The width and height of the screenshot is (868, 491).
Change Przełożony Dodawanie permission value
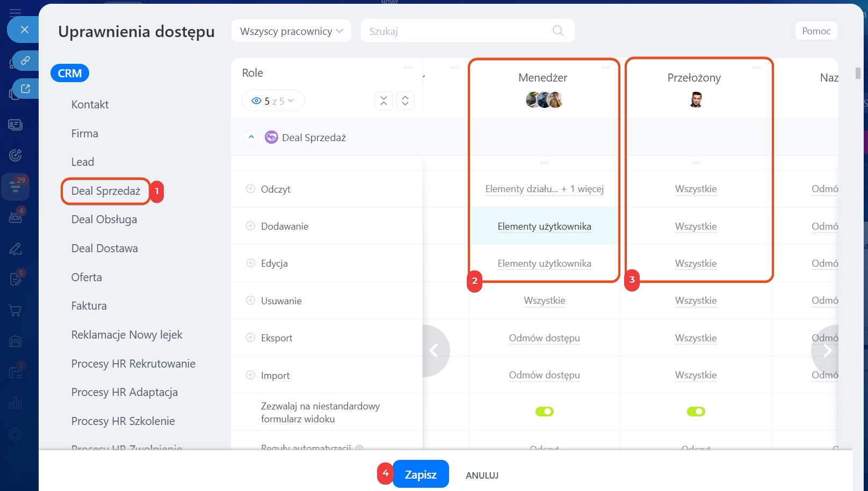point(696,226)
